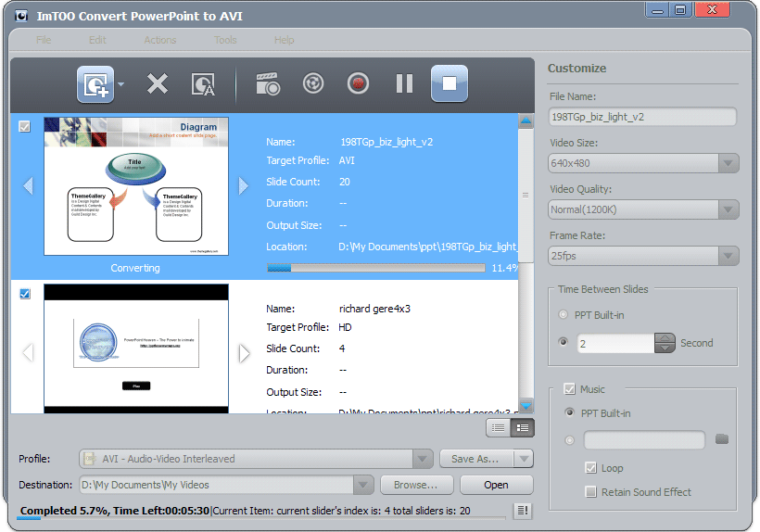Click the snapshot clapperboard icon
The height and width of the screenshot is (532, 760).
pos(268,84)
